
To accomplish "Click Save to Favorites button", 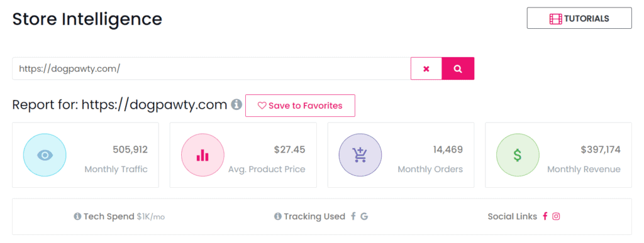I will (300, 105).
